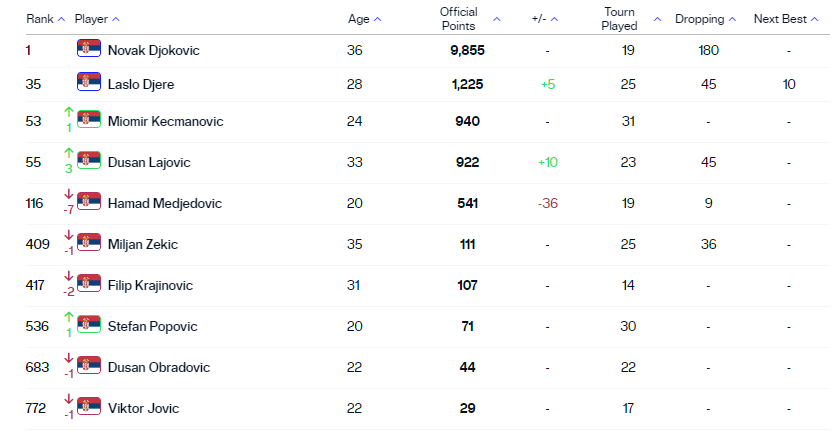This screenshot has height=433, width=838.
Task: Open Novak Djokovic's player profile
Action: click(x=153, y=50)
